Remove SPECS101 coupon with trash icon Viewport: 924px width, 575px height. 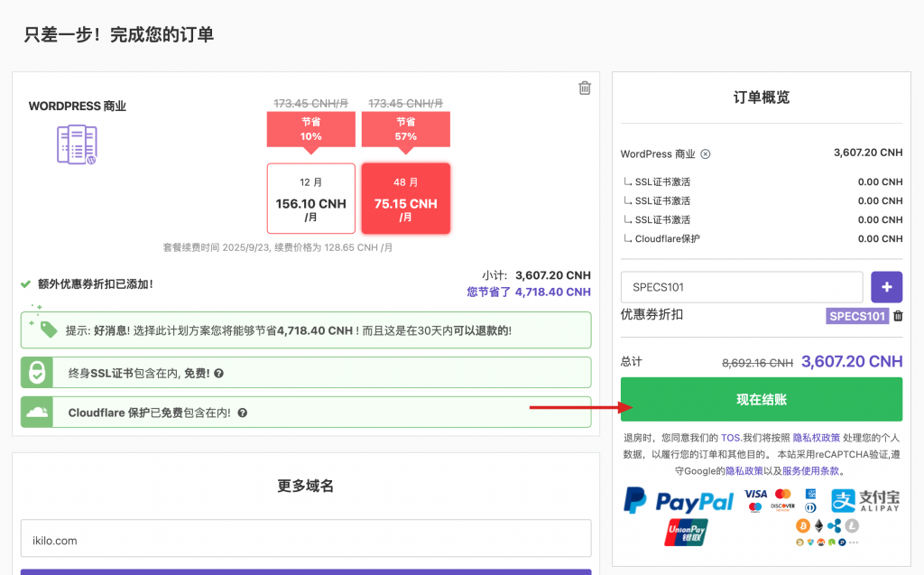point(898,316)
